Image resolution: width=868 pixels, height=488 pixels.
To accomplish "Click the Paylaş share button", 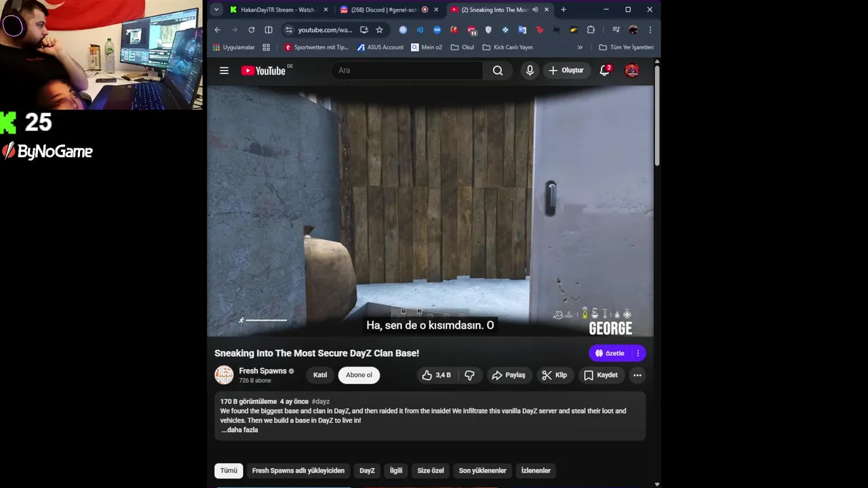I will [x=509, y=375].
